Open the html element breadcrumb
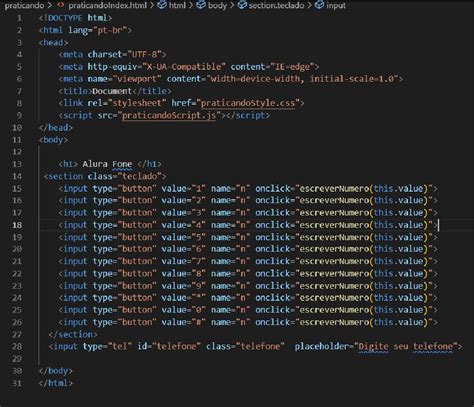The height and width of the screenshot is (407, 474). (x=172, y=5)
